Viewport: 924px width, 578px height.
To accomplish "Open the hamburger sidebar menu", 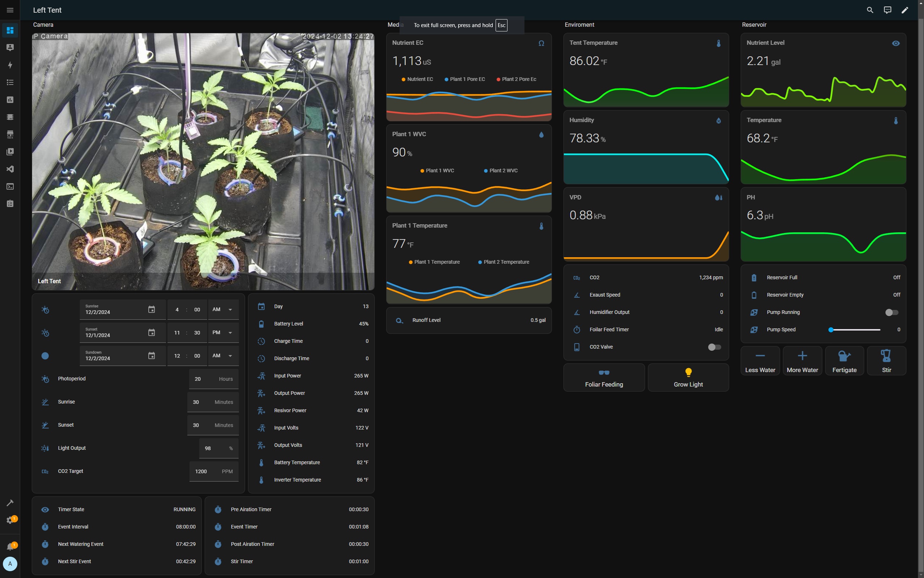I will (10, 10).
